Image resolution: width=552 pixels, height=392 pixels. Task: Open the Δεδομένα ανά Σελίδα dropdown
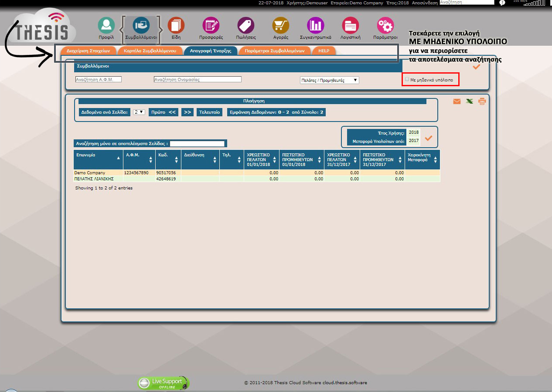coord(139,112)
